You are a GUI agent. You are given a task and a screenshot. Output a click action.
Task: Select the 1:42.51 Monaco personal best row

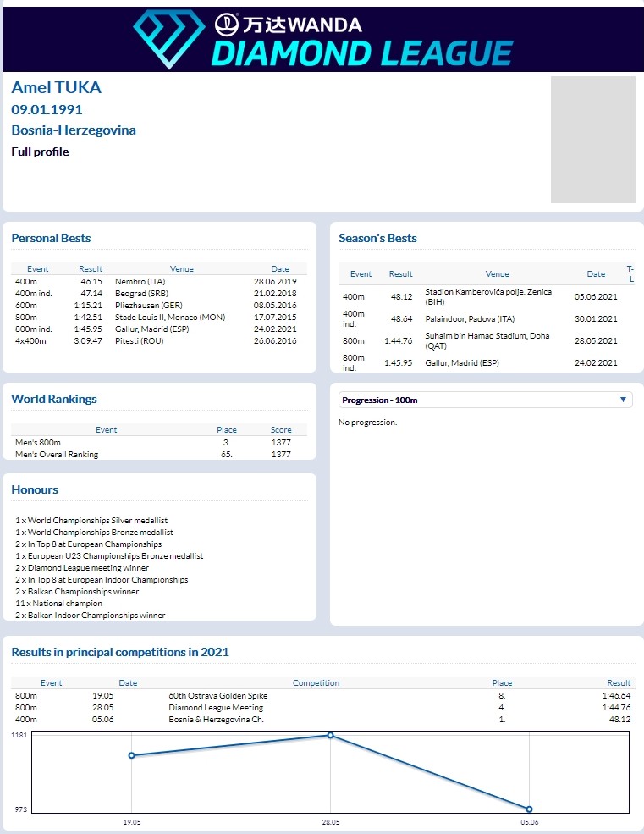158,317
